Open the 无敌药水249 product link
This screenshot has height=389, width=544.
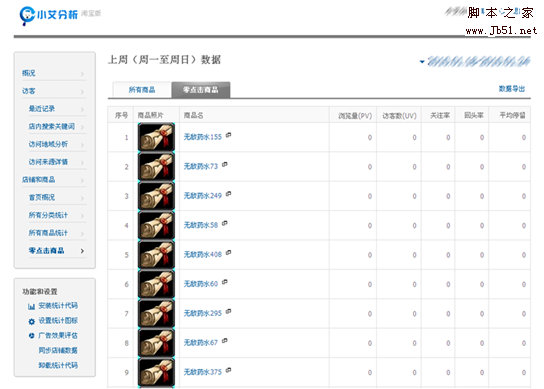(203, 196)
